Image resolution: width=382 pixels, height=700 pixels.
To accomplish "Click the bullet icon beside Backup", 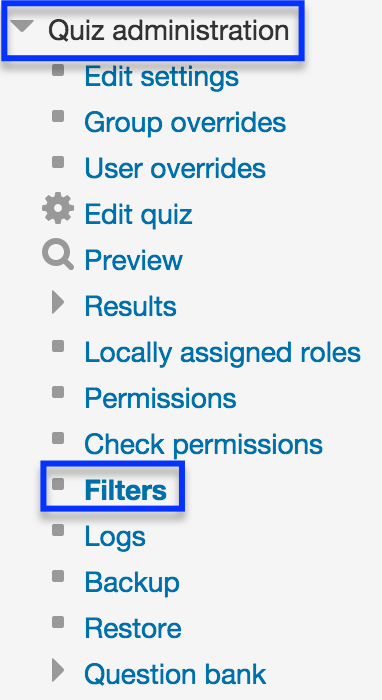I will (x=58, y=576).
